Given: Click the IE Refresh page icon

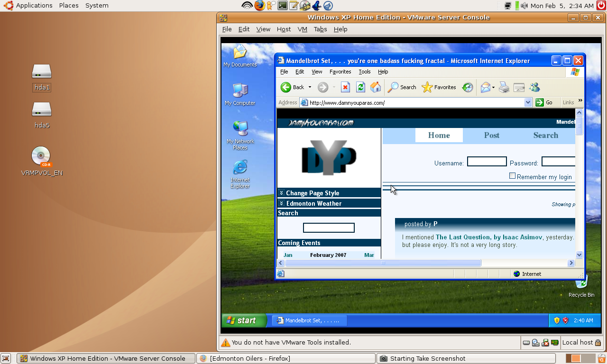Looking at the screenshot, I should tap(360, 87).
